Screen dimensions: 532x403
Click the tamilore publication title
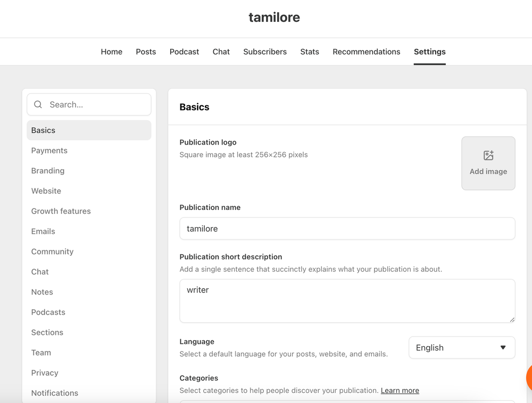coord(274,17)
